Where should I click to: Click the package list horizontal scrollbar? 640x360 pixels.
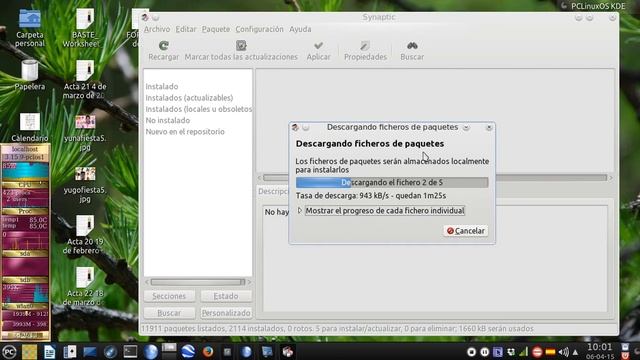click(x=435, y=178)
